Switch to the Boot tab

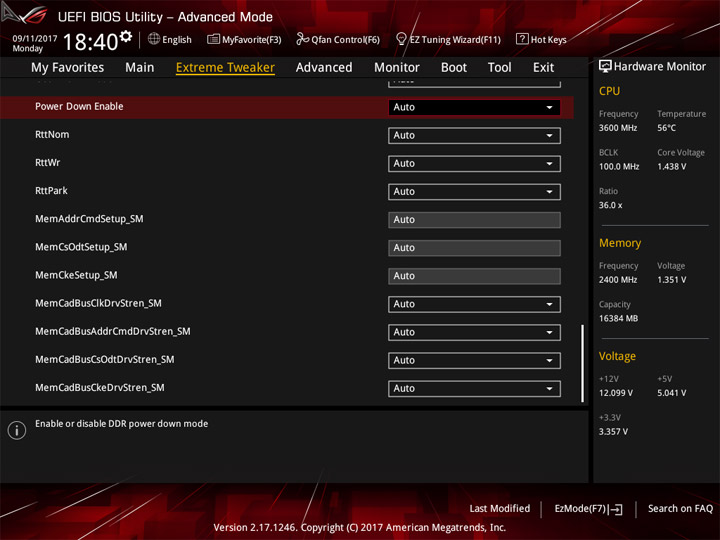click(454, 68)
